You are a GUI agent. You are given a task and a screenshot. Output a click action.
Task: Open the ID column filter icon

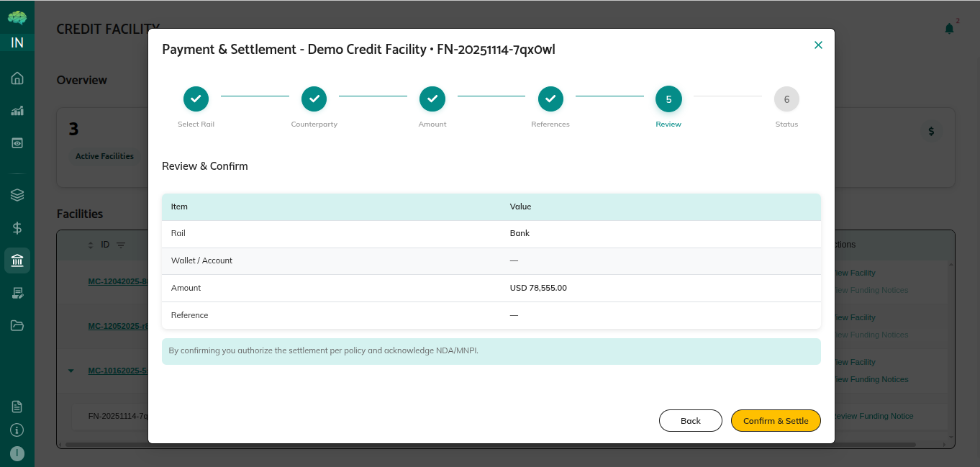121,245
